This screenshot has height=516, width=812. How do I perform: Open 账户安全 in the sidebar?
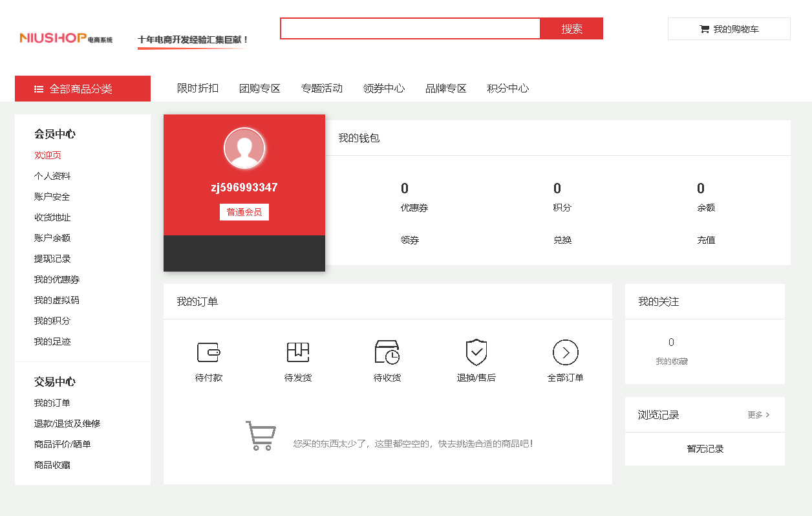[x=52, y=197]
